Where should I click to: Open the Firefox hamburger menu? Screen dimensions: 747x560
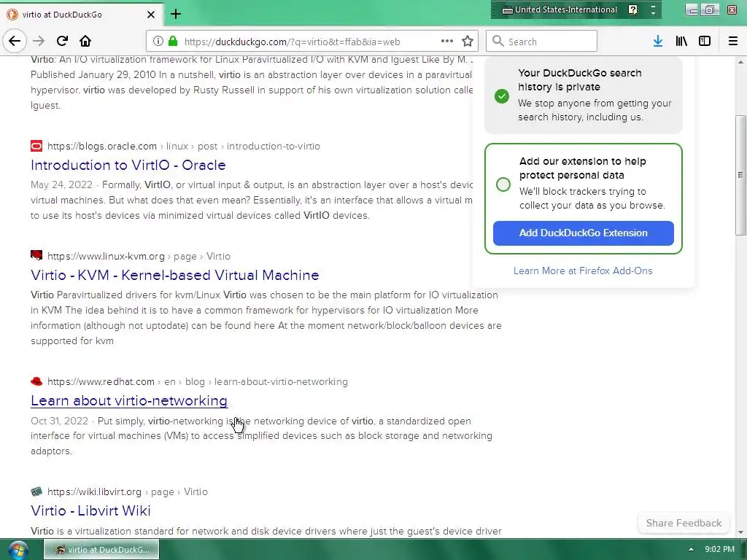click(x=733, y=41)
